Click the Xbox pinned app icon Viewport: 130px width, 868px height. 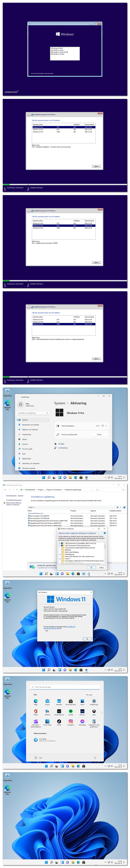pos(94,711)
